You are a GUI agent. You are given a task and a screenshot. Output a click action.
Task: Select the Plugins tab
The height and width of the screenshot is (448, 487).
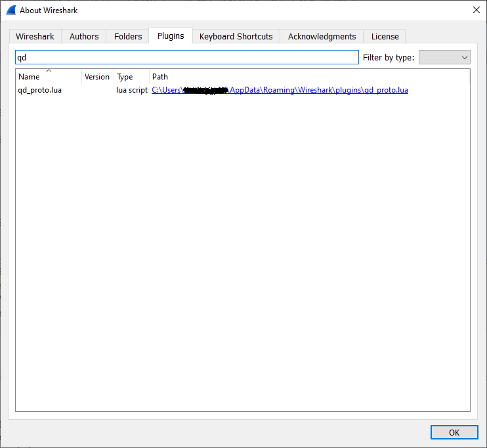tap(171, 35)
